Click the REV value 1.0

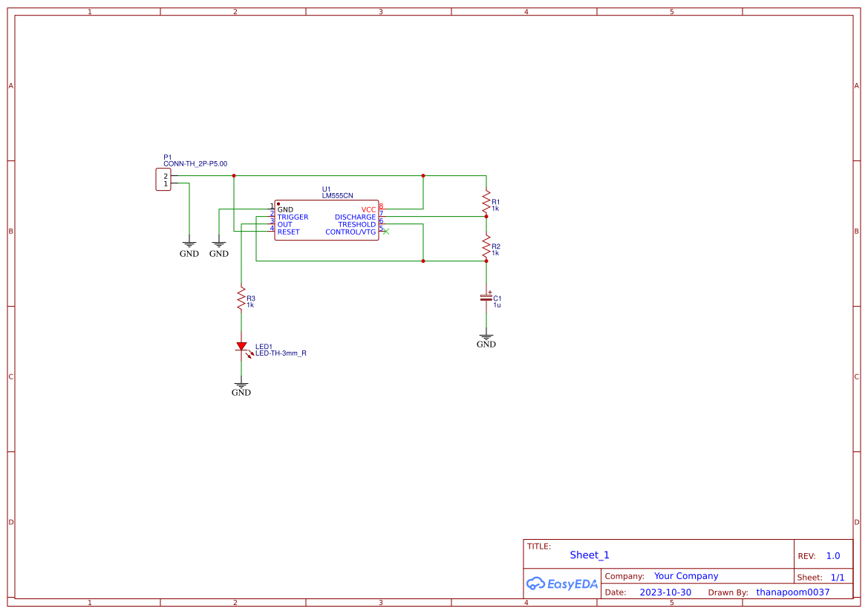click(832, 556)
